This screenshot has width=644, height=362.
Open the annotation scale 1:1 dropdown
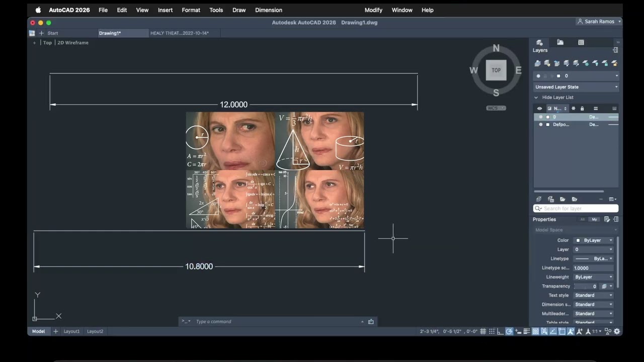tap(597, 331)
